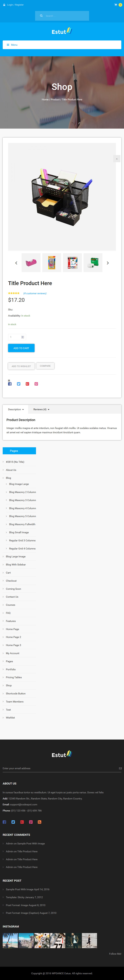Click Add To Wishlist button
Image resolution: width=124 pixels, height=980 pixels.
click(x=21, y=366)
